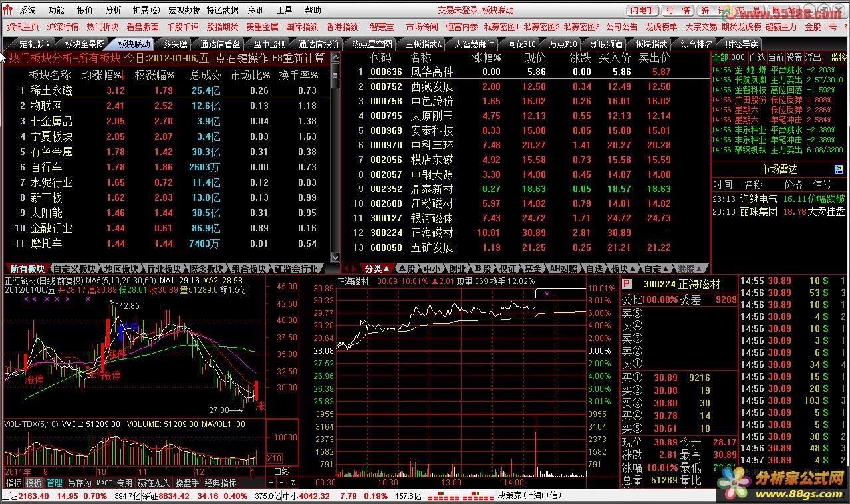Sort stock list by 涨幅% column
Image resolution: width=850 pixels, height=504 pixels.
coord(486,58)
